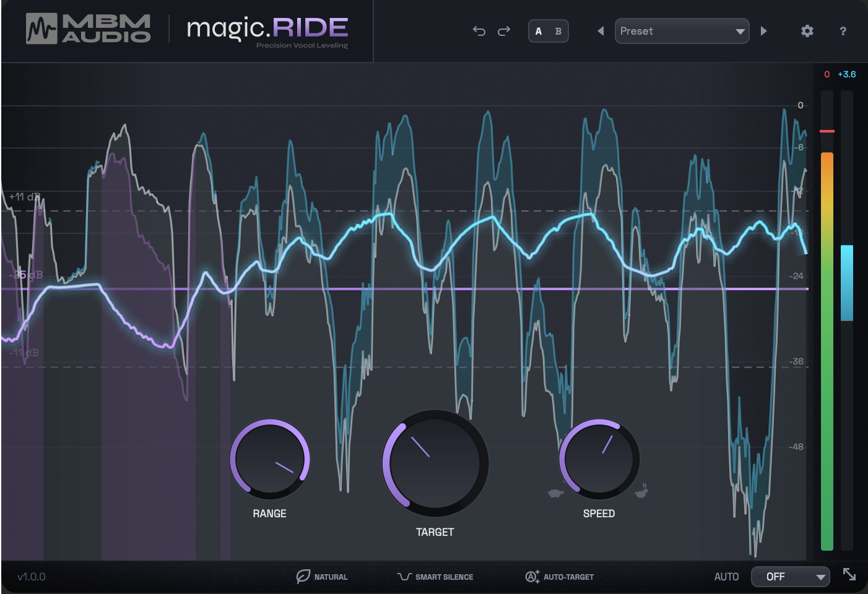This screenshot has width=868, height=594.
Task: Open the Preset dropdown menu
Action: pos(682,31)
